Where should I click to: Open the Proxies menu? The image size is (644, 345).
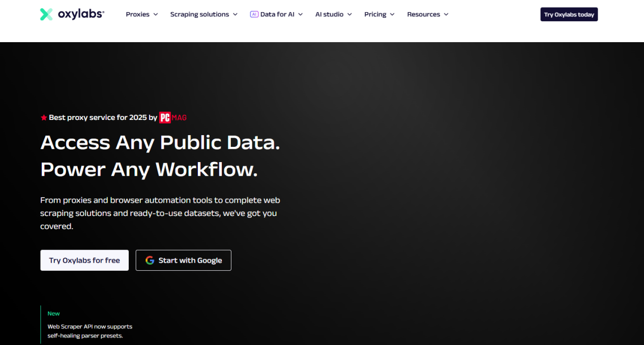(142, 14)
